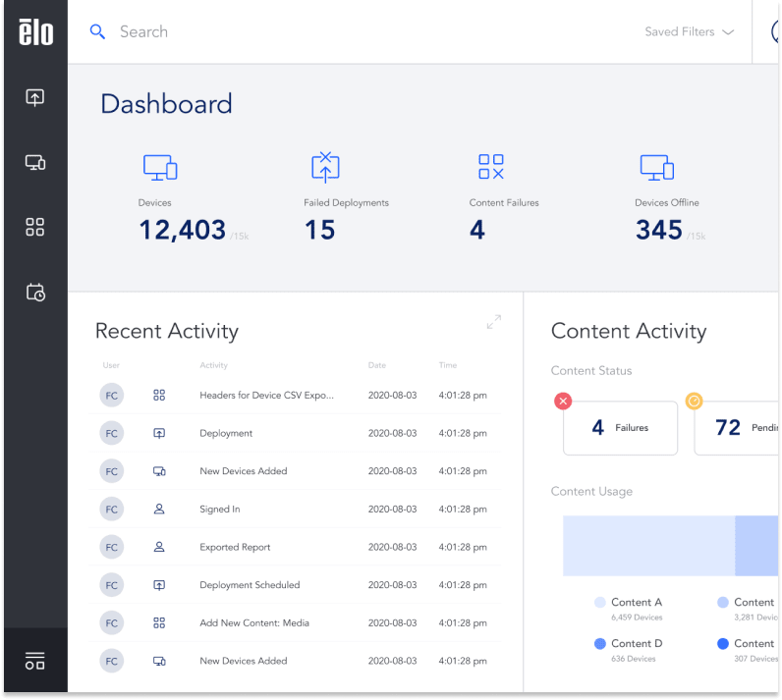
Task: Expand the Saved Filters dropdown
Action: [690, 31]
